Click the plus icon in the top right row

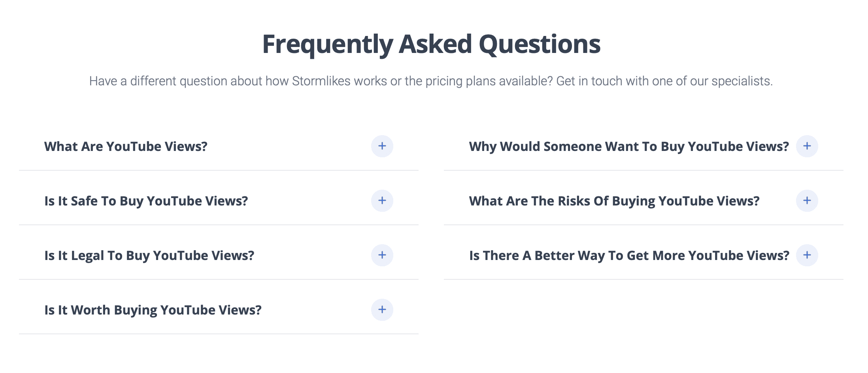807,146
